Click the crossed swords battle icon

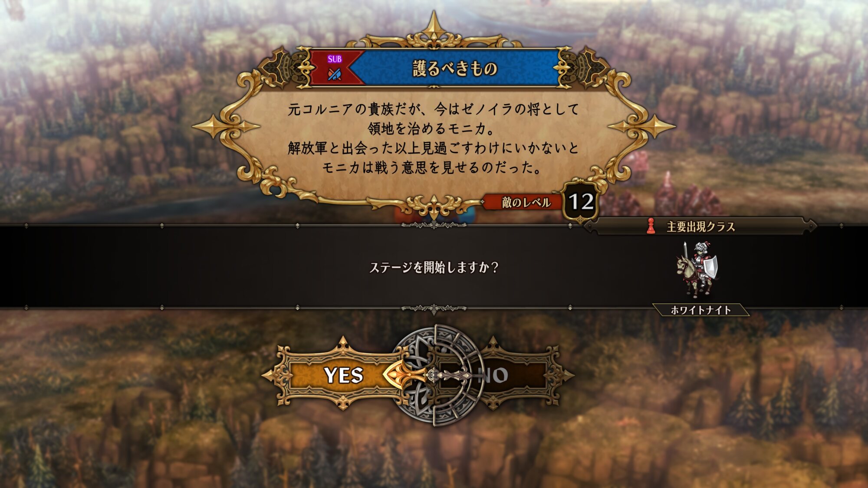click(335, 75)
